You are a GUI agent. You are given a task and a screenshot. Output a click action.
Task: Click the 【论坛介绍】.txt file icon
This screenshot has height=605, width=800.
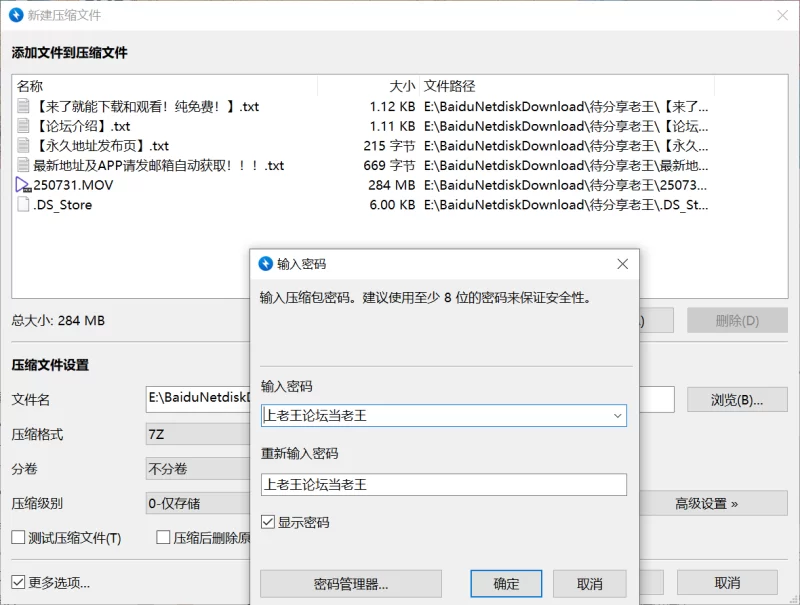pos(24,126)
